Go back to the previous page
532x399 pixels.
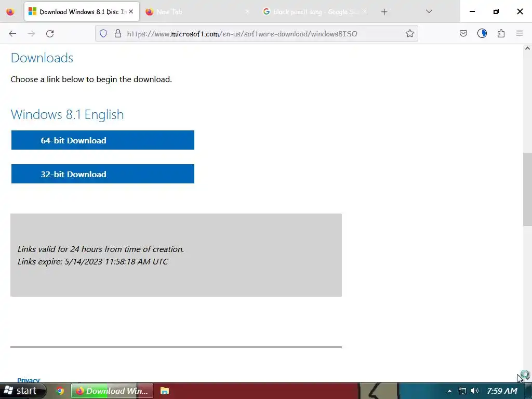12,34
